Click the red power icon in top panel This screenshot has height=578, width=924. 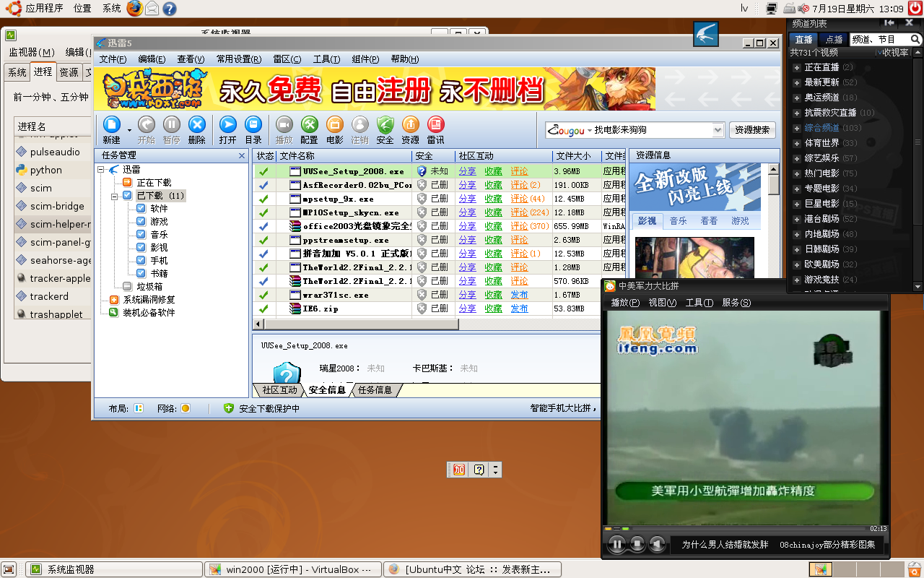coord(915,8)
